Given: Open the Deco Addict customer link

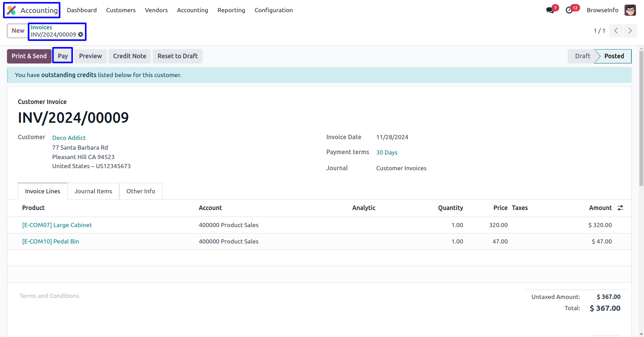Looking at the screenshot, I should pyautogui.click(x=69, y=138).
